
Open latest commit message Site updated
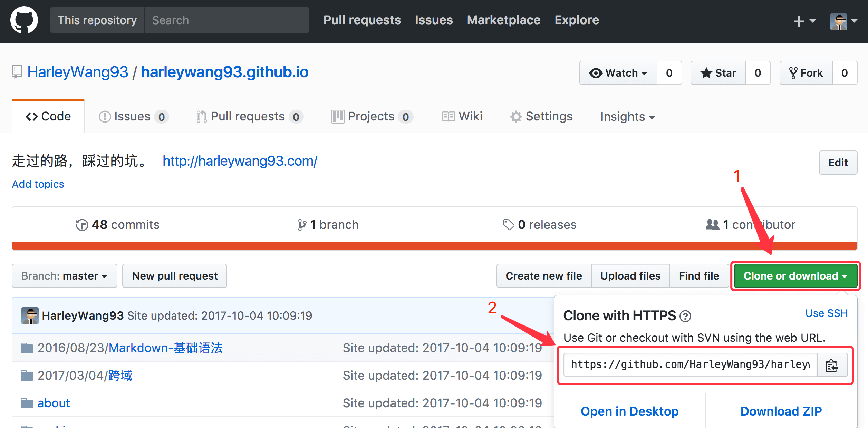tap(220, 315)
